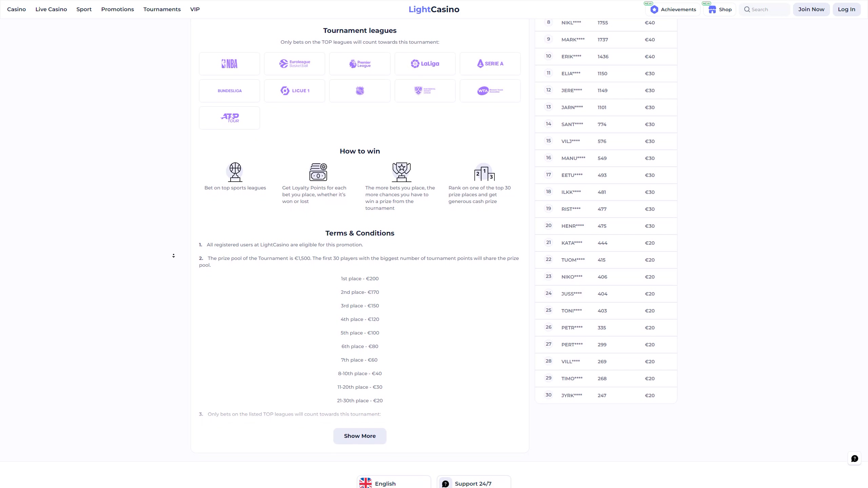Open Support 24/7 in footer
Screen dimensions: 868x488
473,483
